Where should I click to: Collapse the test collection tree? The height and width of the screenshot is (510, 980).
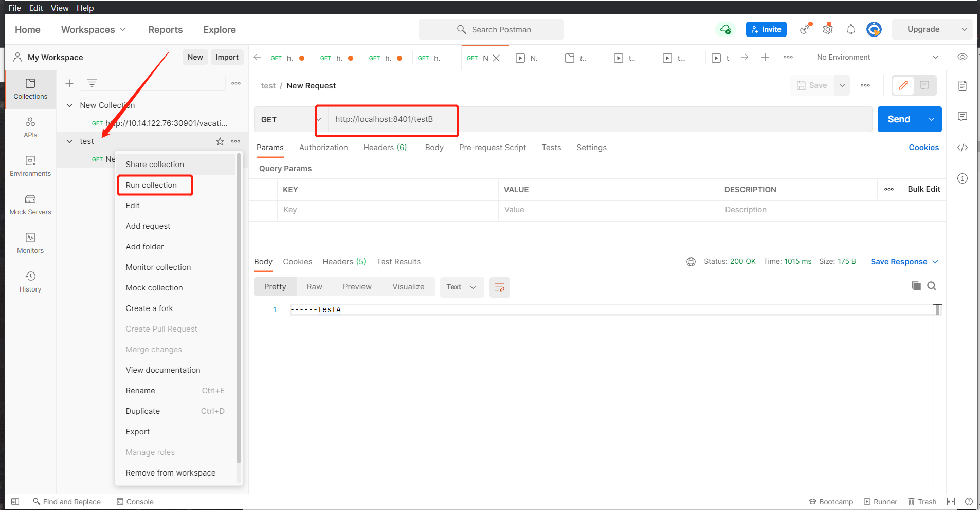tap(69, 141)
